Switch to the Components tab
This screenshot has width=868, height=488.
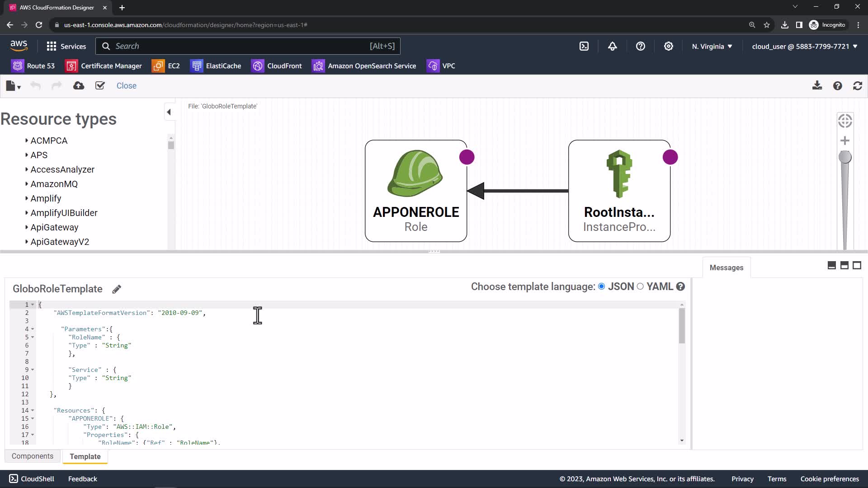click(33, 456)
